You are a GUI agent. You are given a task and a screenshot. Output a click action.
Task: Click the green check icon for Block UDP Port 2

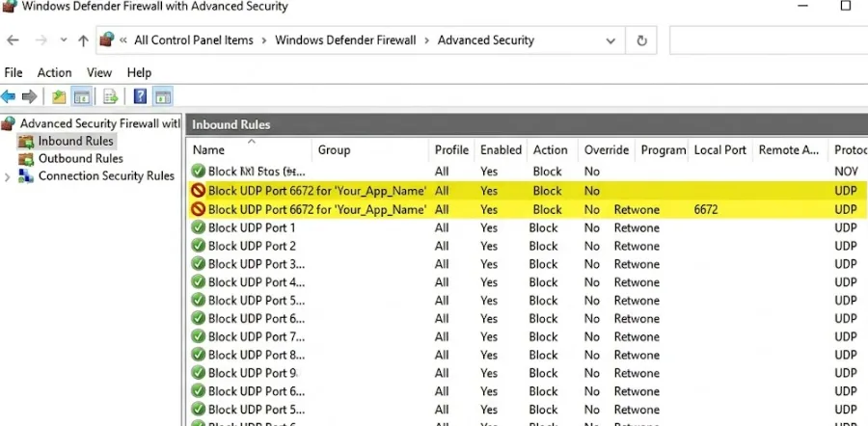click(x=198, y=246)
